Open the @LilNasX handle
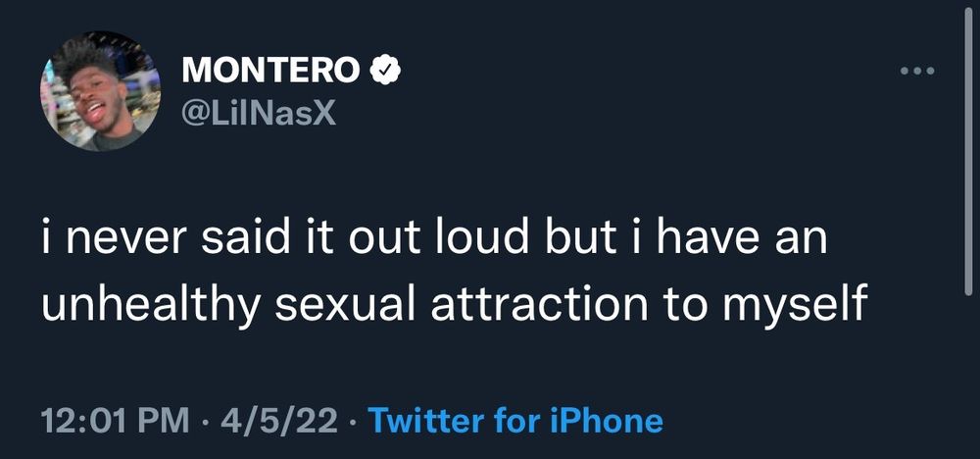 259,114
